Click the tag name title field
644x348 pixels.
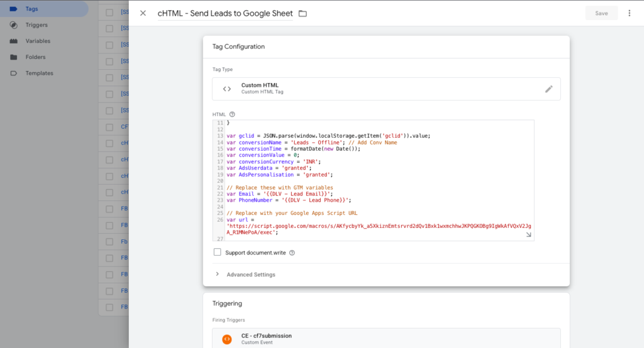[225, 13]
